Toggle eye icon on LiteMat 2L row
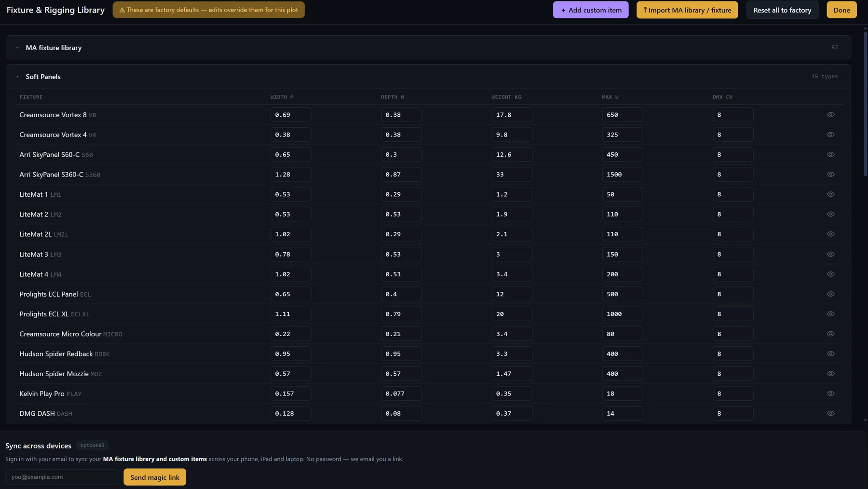Viewport: 868px width, 489px height. pos(830,234)
